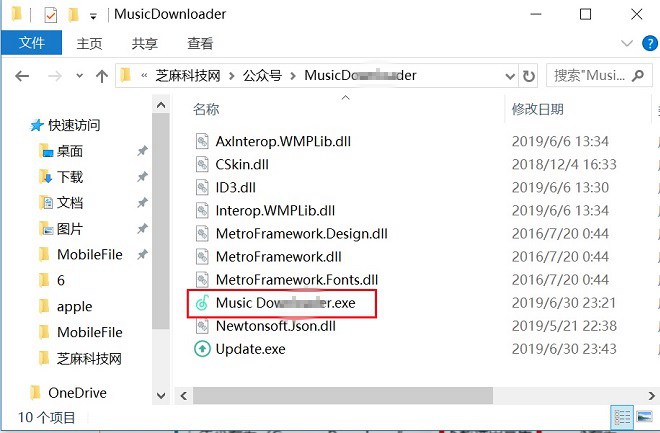Select AxInterop.WMPLib.dll file
This screenshot has height=433, width=660.
coord(283,141)
